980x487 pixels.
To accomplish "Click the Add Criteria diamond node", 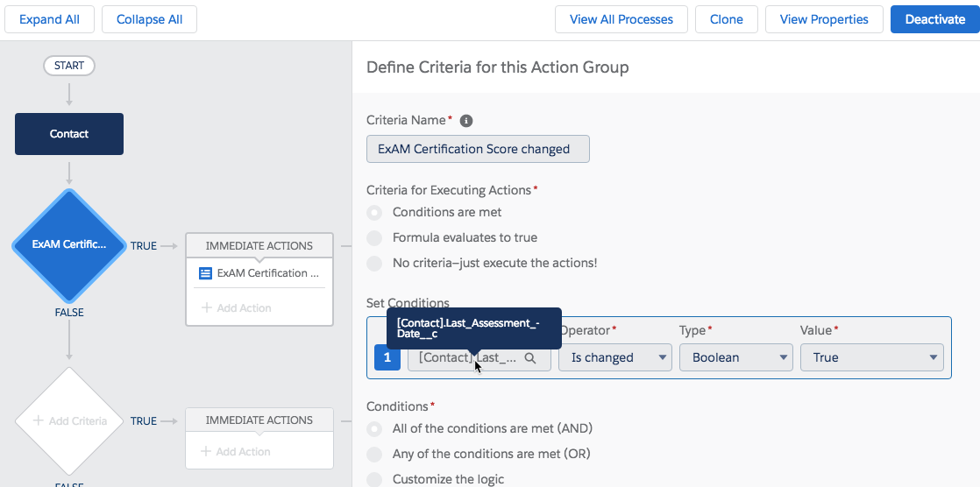I will point(69,420).
